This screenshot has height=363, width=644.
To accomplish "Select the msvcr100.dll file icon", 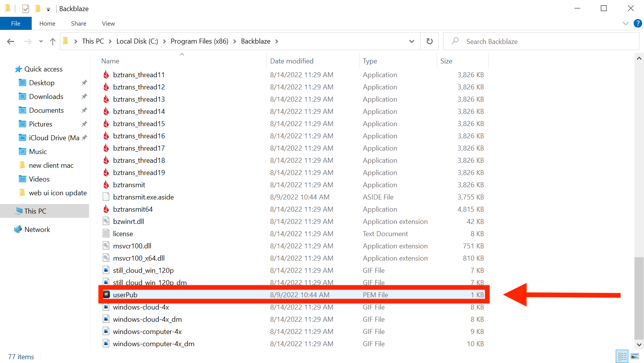I will pos(106,246).
